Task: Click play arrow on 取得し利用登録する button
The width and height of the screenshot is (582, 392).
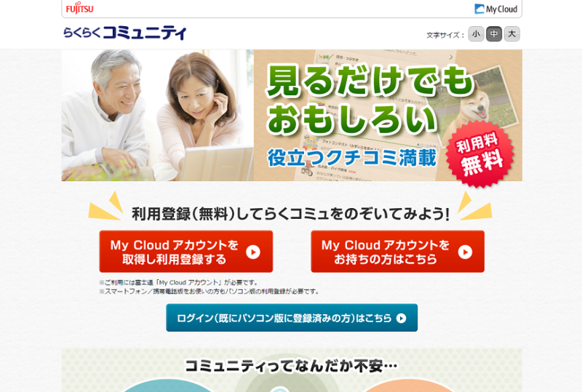Action: point(253,252)
